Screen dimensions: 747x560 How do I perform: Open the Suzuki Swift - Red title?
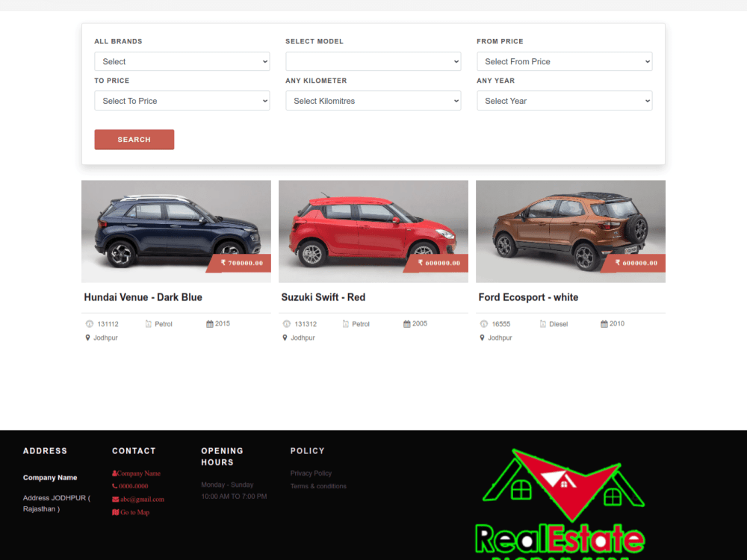pyautogui.click(x=323, y=297)
